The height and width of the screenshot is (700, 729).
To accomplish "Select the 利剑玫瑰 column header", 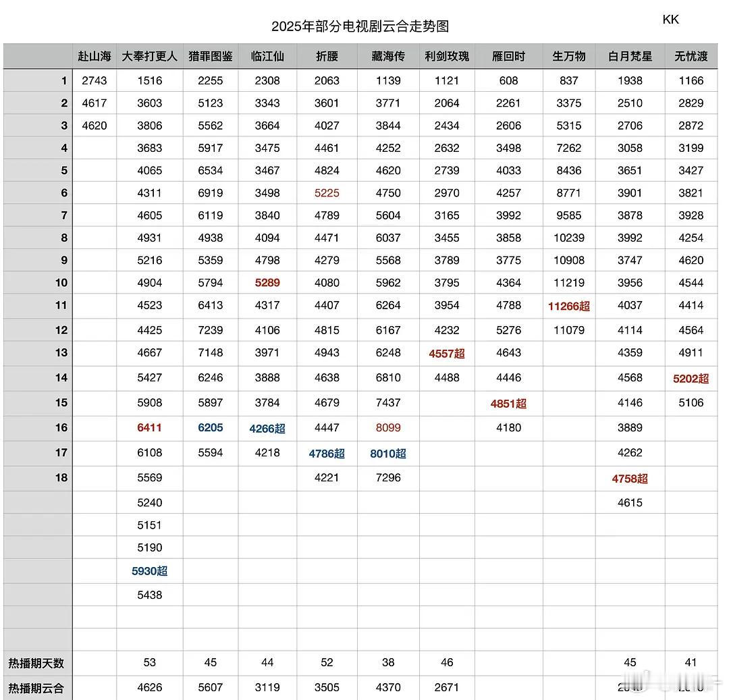I will (447, 57).
